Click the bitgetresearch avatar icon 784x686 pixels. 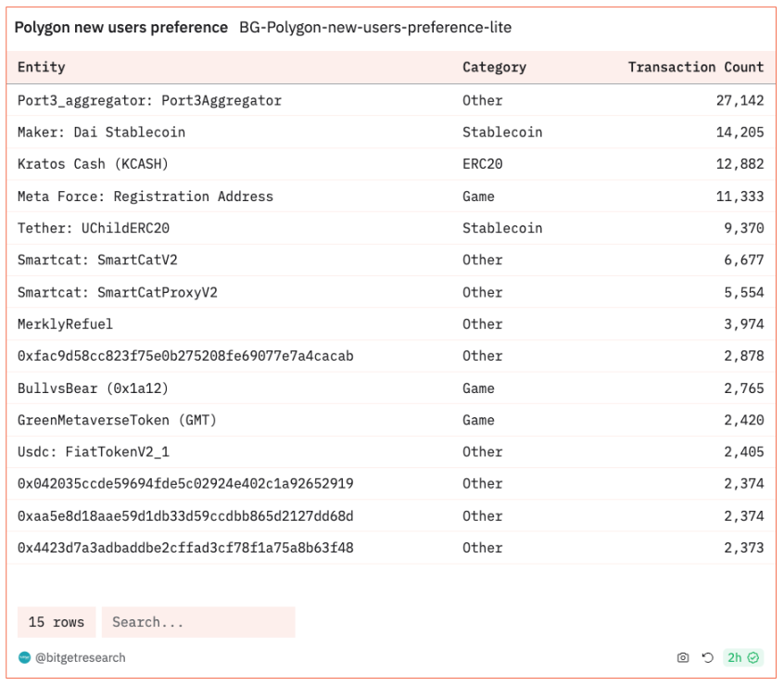coord(24,657)
